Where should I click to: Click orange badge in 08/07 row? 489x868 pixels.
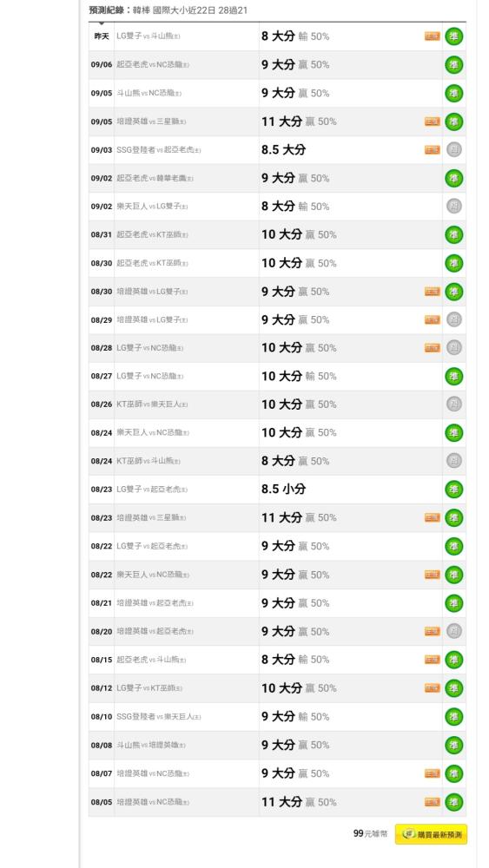(x=432, y=773)
